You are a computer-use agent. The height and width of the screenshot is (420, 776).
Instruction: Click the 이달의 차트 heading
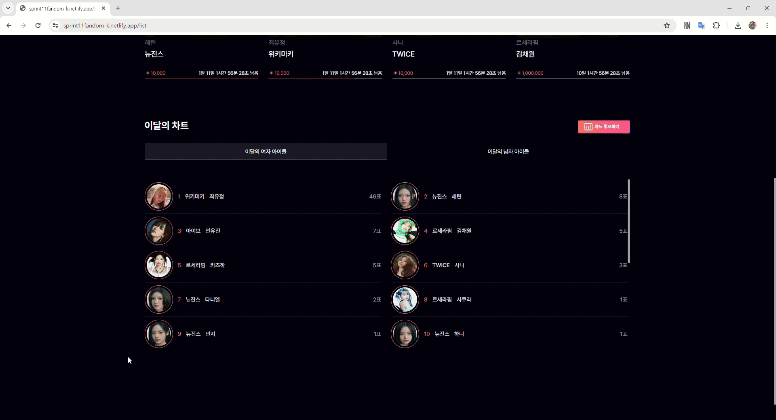tap(166, 126)
